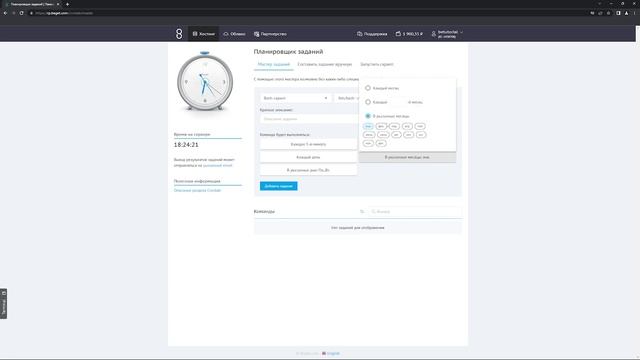Click the side feedback tab at left edge
The image size is (640, 360).
(3, 304)
